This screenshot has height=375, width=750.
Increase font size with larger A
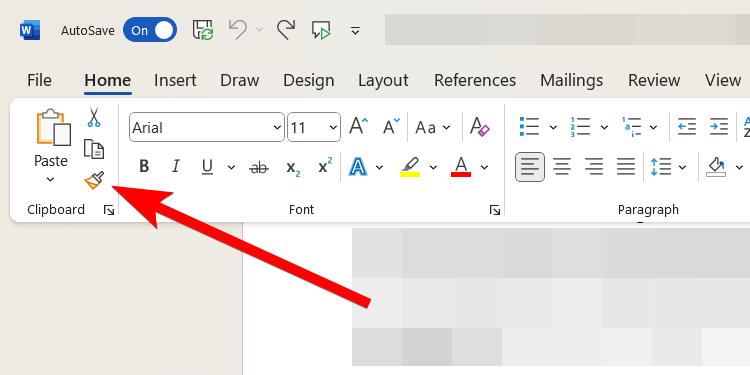pyautogui.click(x=359, y=127)
